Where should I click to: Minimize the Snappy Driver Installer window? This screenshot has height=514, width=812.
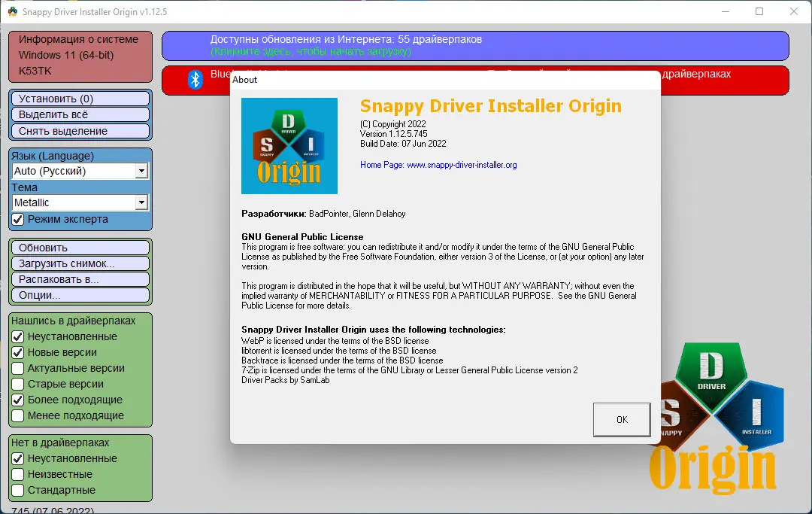[726, 11]
